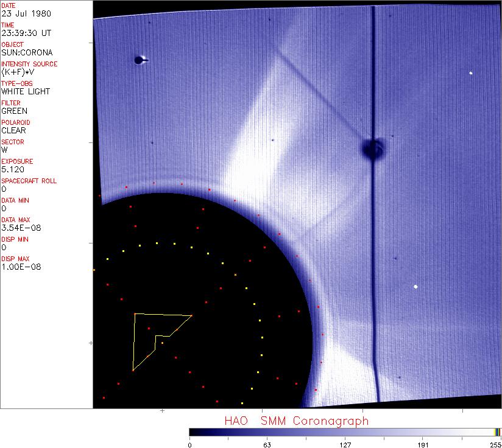The height and width of the screenshot is (448, 502).
Task: Click the yellow end segment of the color bar
Action: click(x=497, y=432)
